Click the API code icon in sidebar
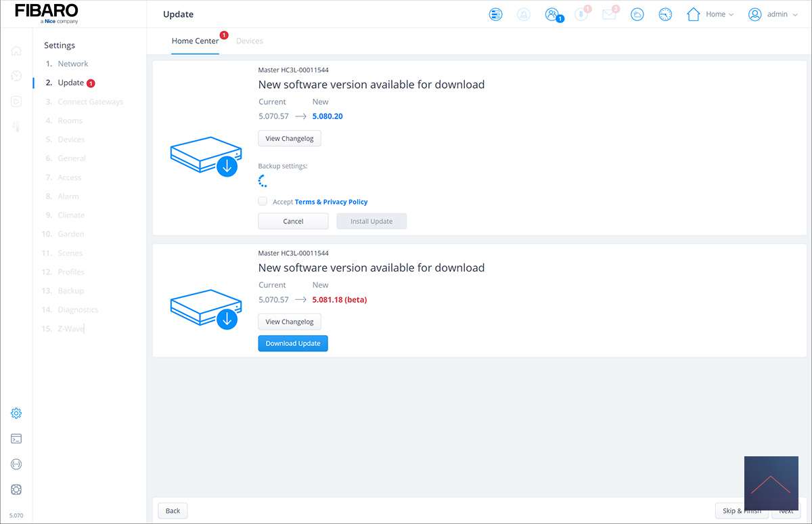This screenshot has height=524, width=812. [x=16, y=464]
